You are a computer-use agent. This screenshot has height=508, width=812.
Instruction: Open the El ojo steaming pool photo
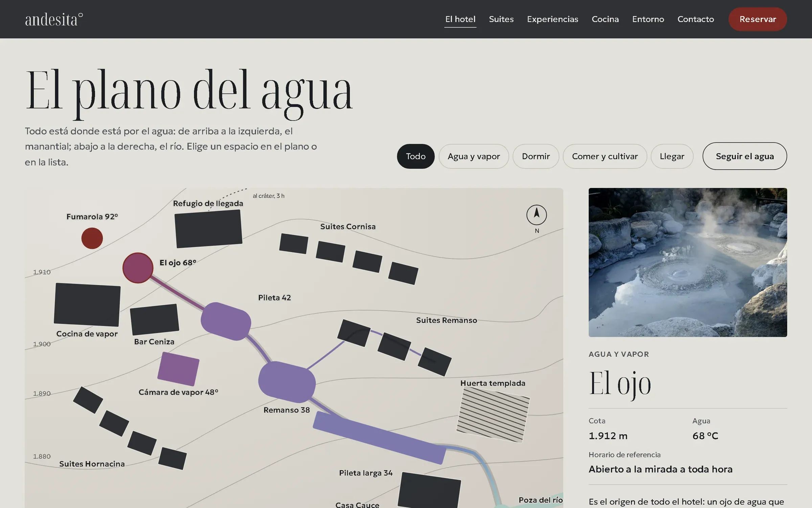(x=688, y=262)
